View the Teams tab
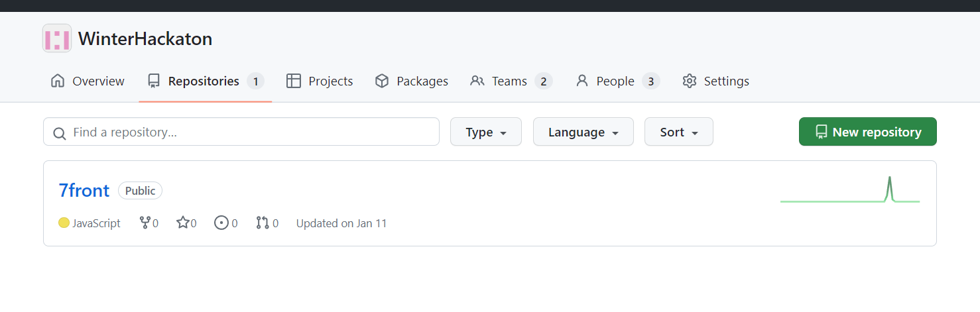 click(x=511, y=81)
